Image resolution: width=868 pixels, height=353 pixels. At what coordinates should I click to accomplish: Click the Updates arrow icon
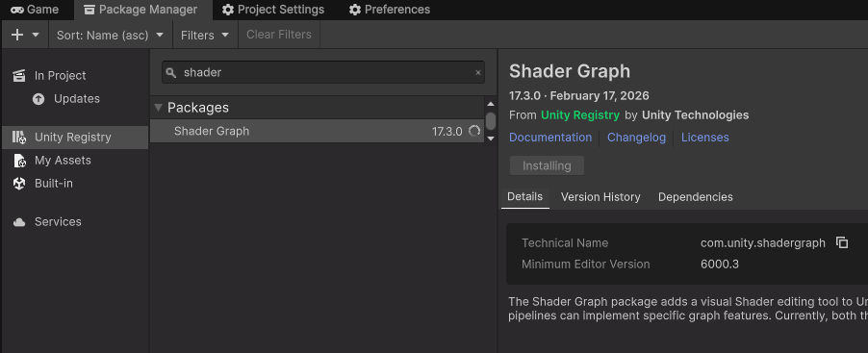point(38,99)
